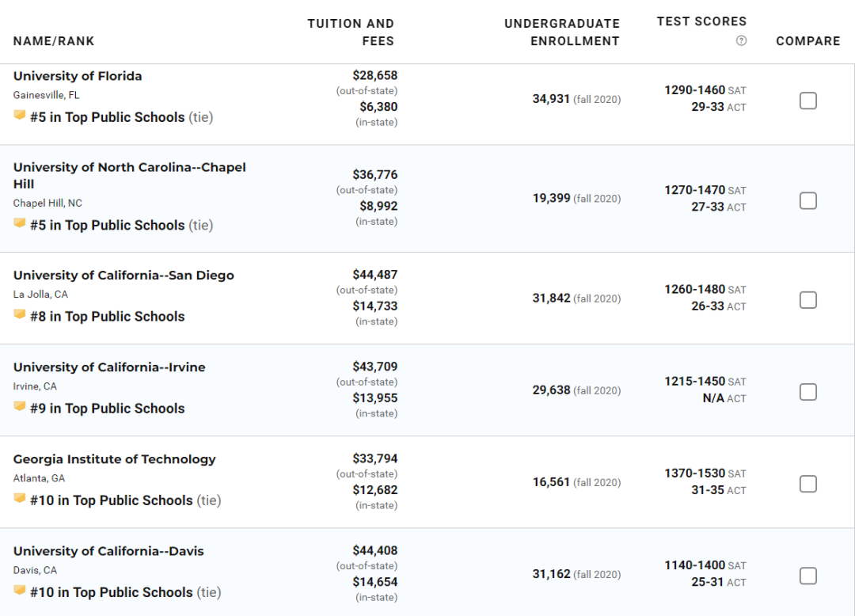Open University of California--Irvine school profile
The height and width of the screenshot is (616, 855).
click(109, 367)
